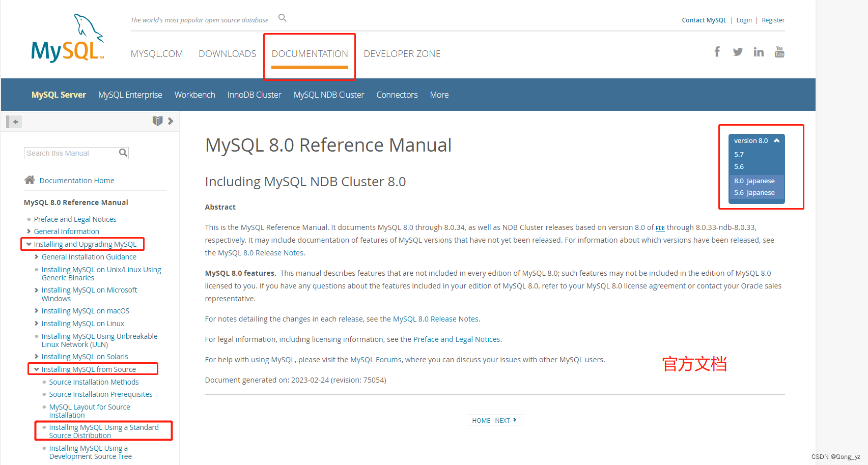This screenshot has width=868, height=465.
Task: Click NEXT page button at bottom
Action: point(506,420)
